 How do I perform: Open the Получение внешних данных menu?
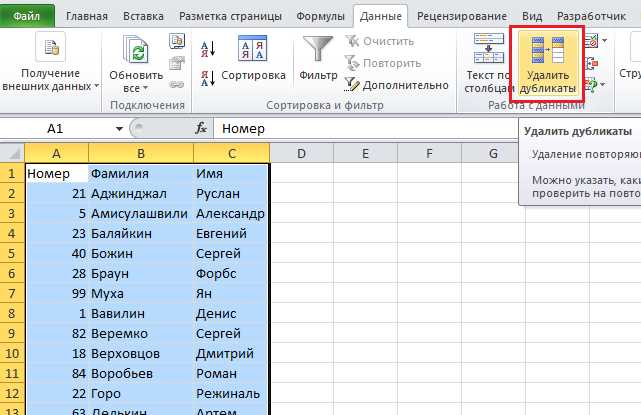click(x=51, y=61)
